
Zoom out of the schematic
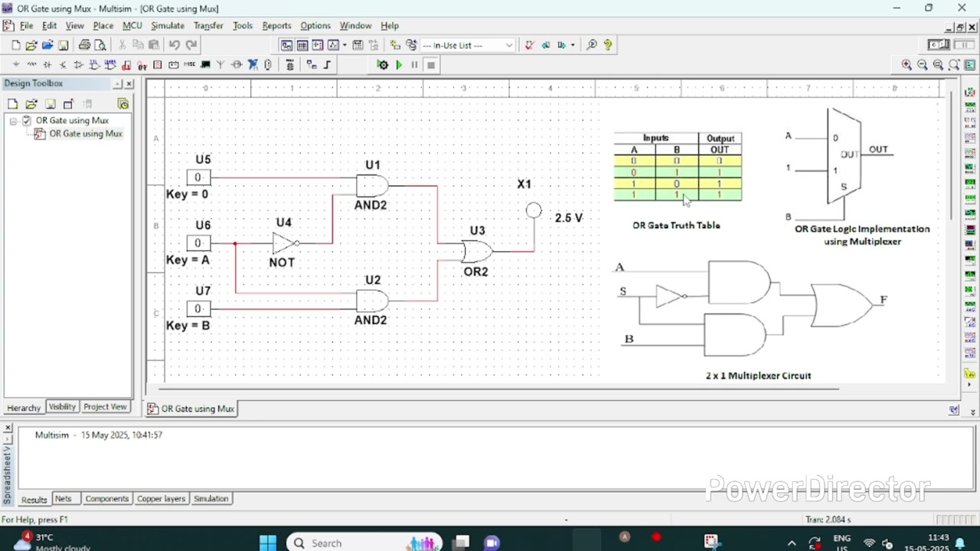(x=923, y=65)
